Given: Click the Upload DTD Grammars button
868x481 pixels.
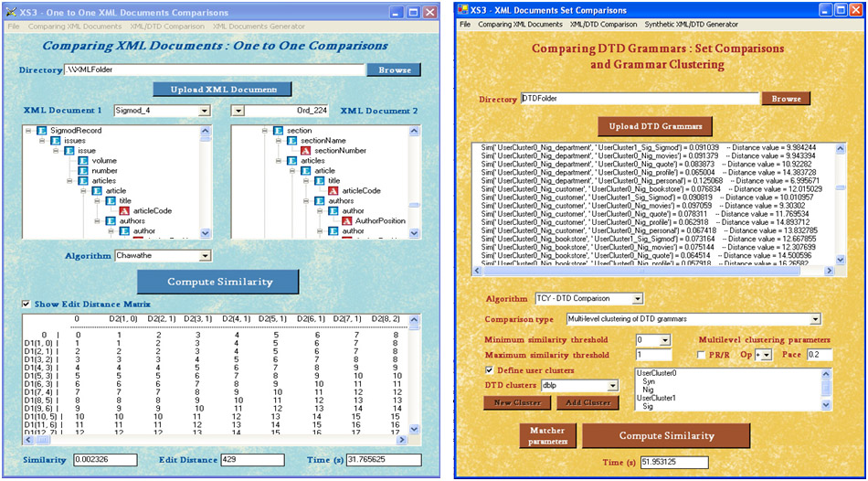Looking at the screenshot, I should (x=655, y=126).
